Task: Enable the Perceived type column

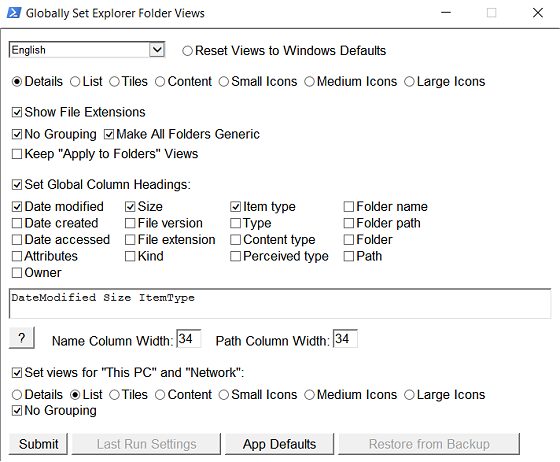Action: coord(235,256)
